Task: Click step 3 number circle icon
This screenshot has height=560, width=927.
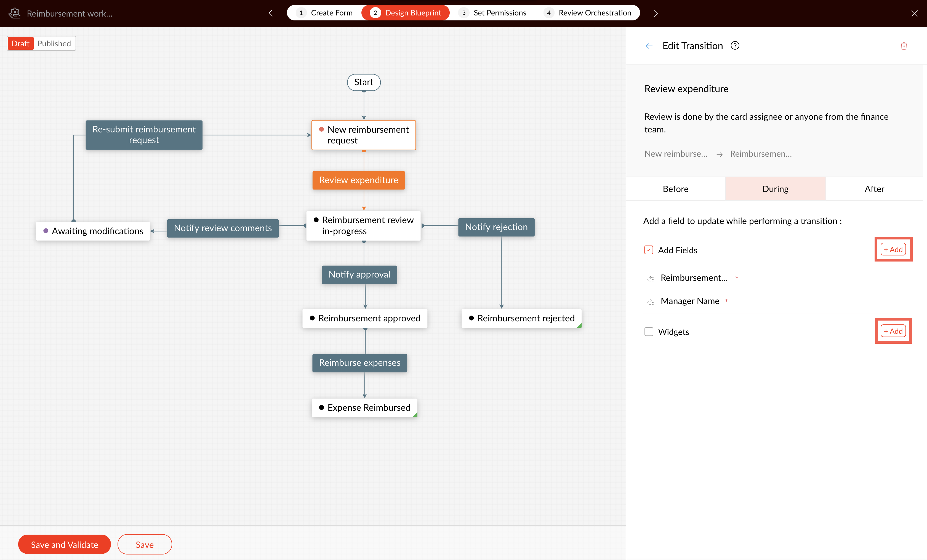Action: 464,13
